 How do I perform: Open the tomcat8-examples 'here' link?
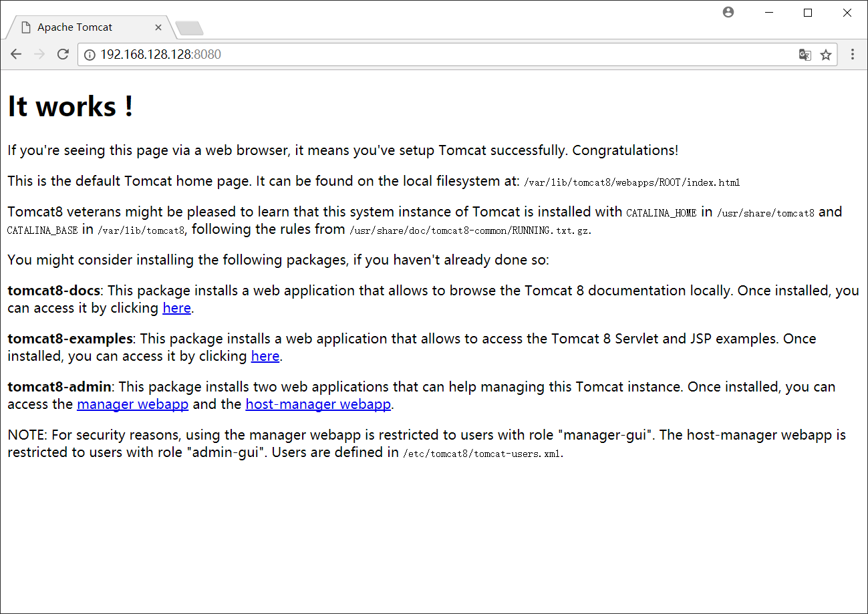[x=265, y=356]
